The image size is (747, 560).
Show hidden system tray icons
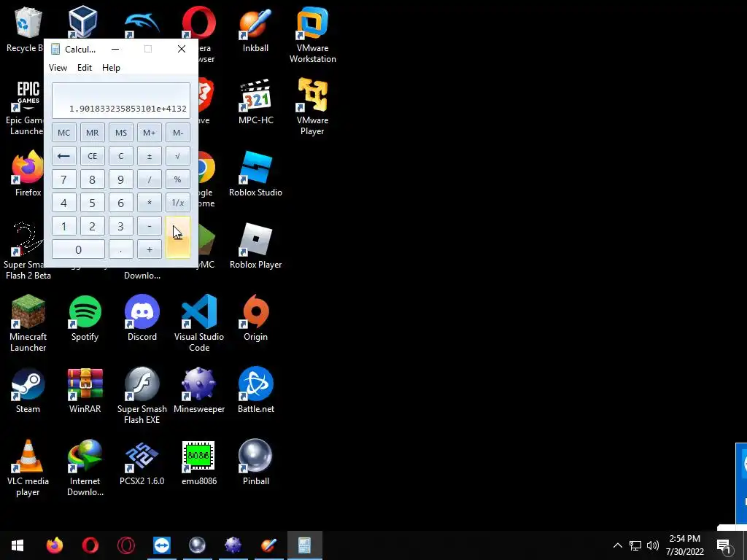click(617, 545)
